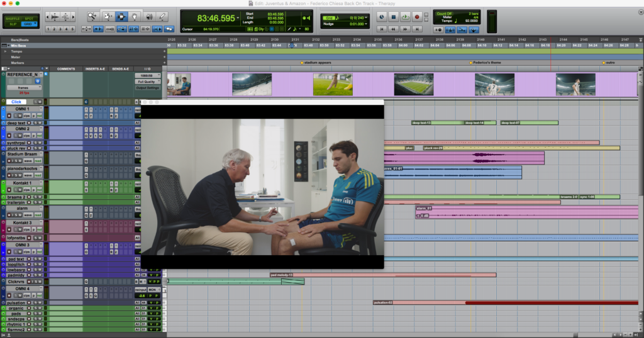Click horizontal zoom out arrow
Image resolution: width=644 pixels, height=338 pixels.
click(47, 17)
